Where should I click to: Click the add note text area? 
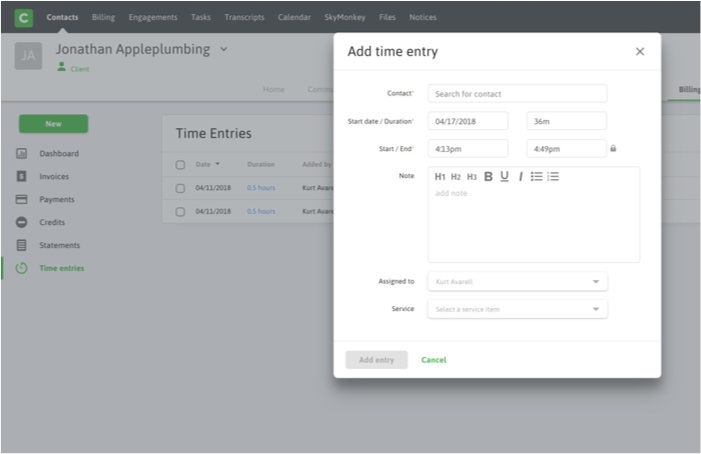(x=534, y=223)
